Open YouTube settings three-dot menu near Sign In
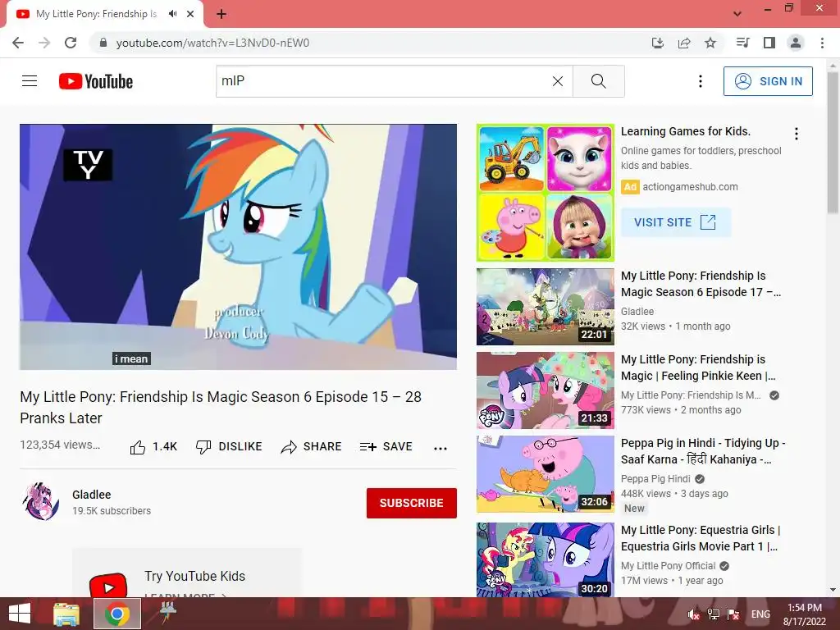Image resolution: width=840 pixels, height=630 pixels. tap(701, 81)
